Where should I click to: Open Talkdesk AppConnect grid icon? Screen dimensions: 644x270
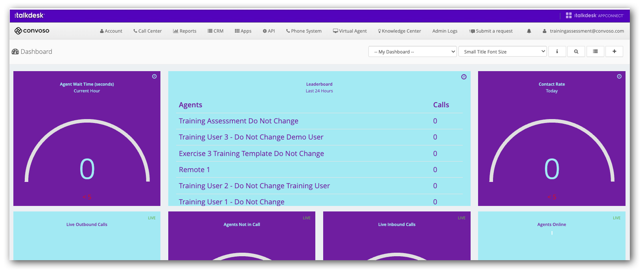point(569,15)
